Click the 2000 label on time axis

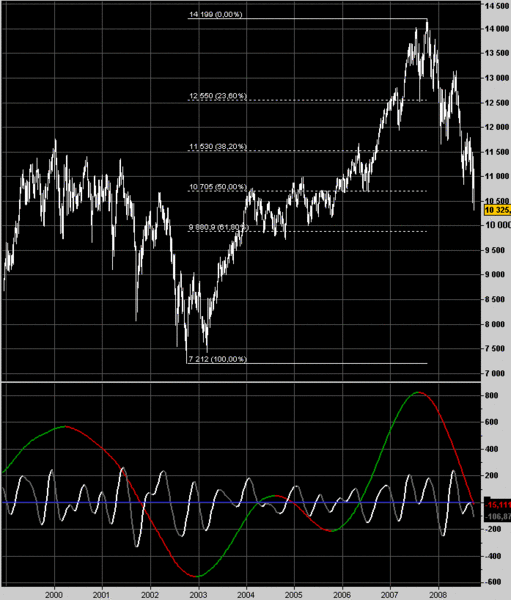(54, 595)
